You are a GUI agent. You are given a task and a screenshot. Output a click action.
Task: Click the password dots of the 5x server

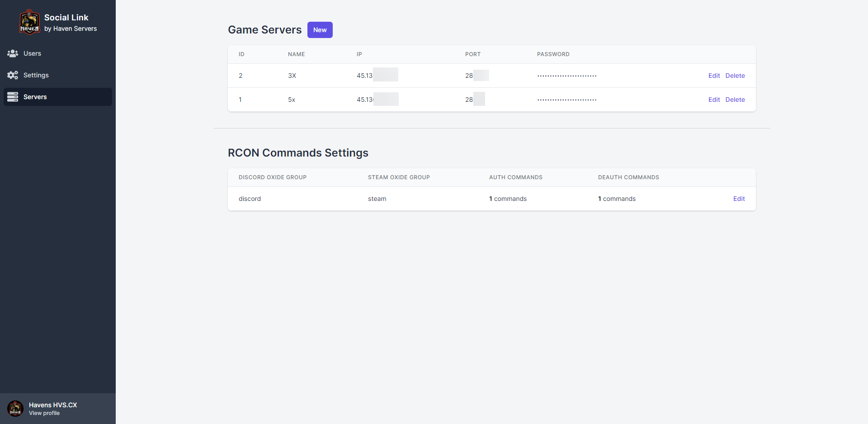(567, 100)
